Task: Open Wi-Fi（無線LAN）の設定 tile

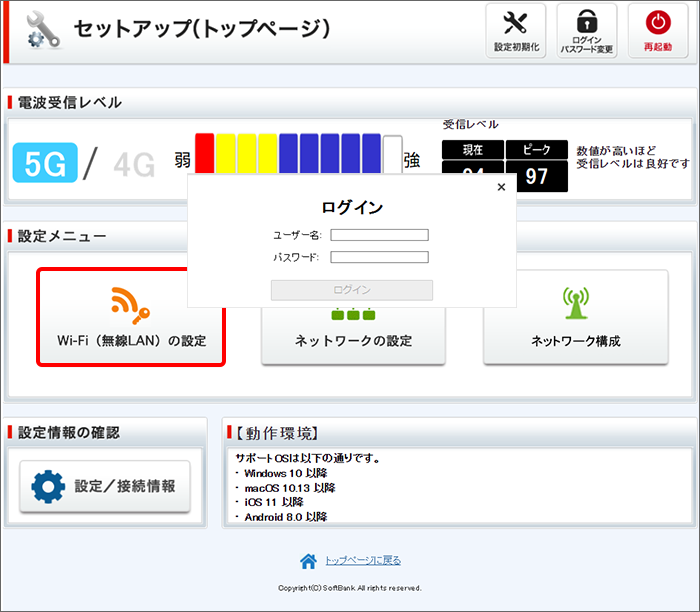Action: click(131, 317)
